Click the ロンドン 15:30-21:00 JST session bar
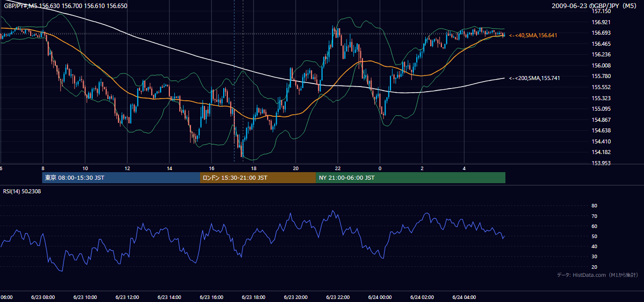Screen dimensions: 644x302 point(258,178)
